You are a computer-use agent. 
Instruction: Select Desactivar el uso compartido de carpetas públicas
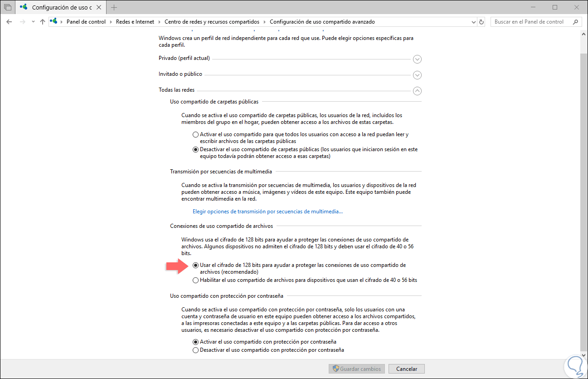[x=195, y=149]
